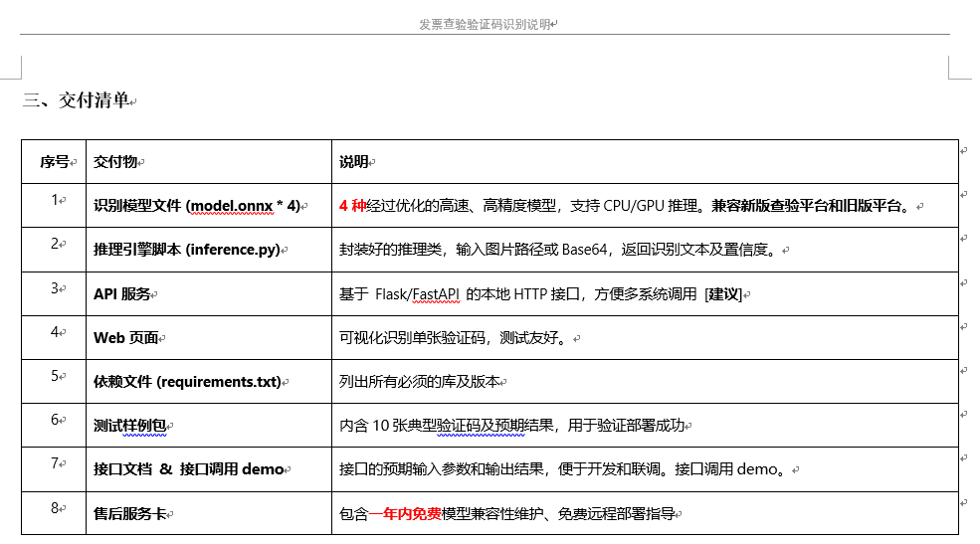The image size is (980, 544).
Task: Click the bold [建议] tag
Action: point(723,294)
